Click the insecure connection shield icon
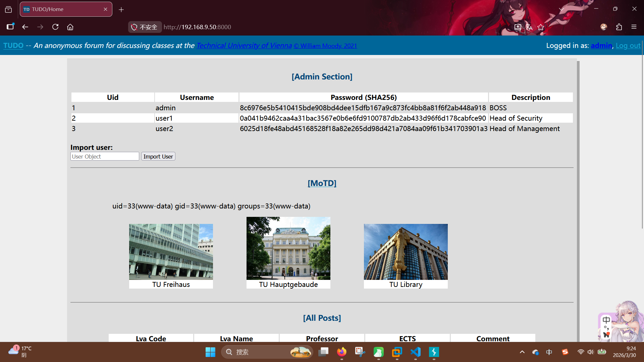Image resolution: width=644 pixels, height=362 pixels. 135,27
